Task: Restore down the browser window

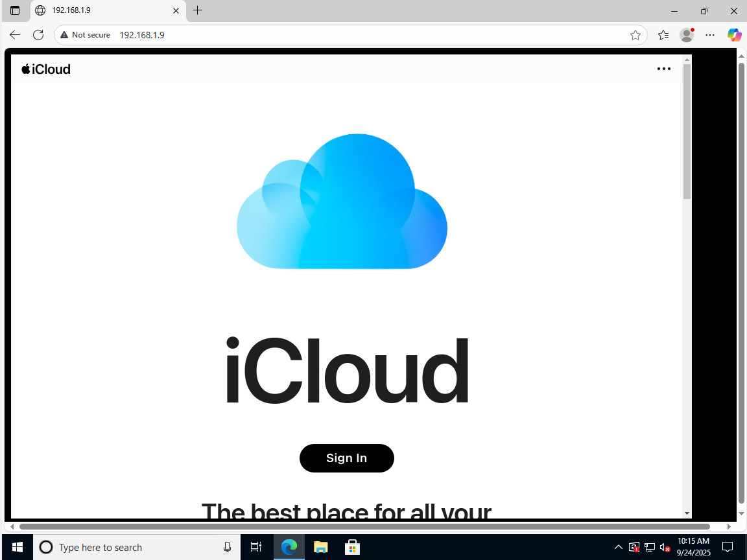Action: pyautogui.click(x=704, y=10)
